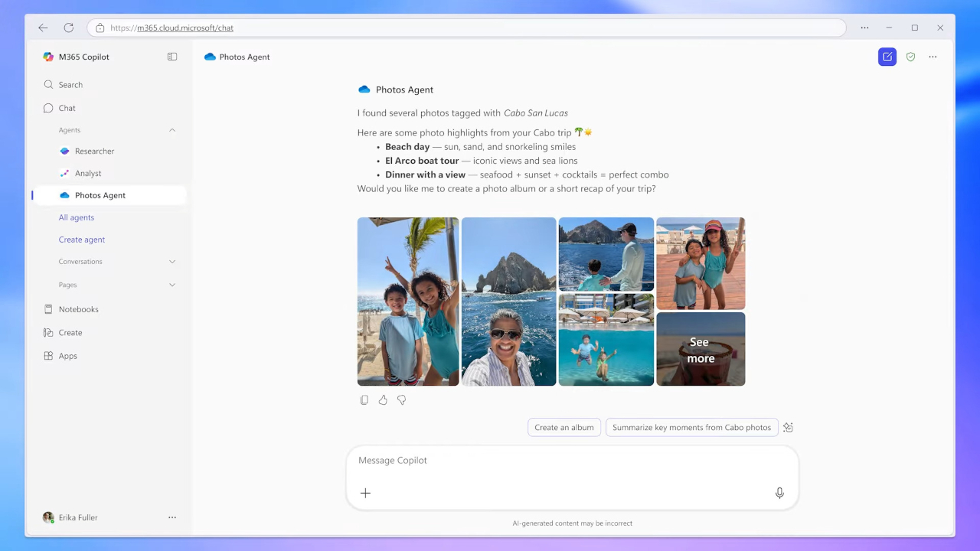980x551 pixels.
Task: Copy the response using copy icon
Action: [x=364, y=400]
